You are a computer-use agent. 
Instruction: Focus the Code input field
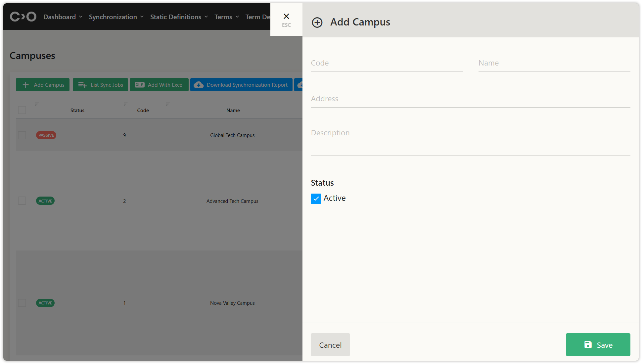point(387,63)
